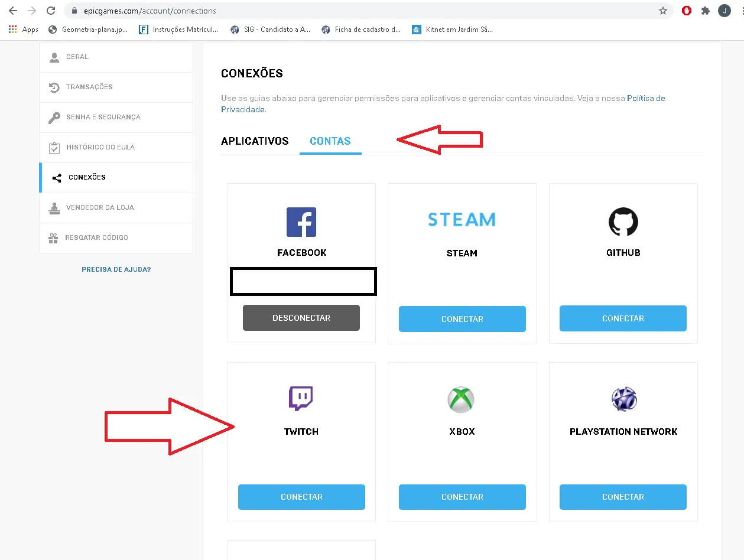Click the Twitch card label

tap(301, 432)
